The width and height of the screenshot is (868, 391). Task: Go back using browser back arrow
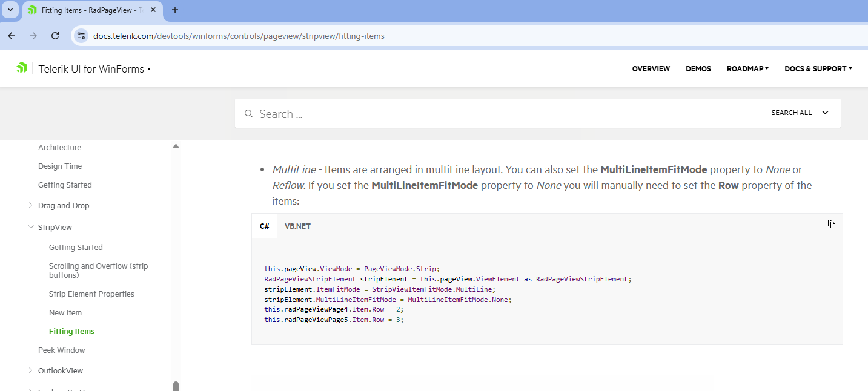point(12,36)
